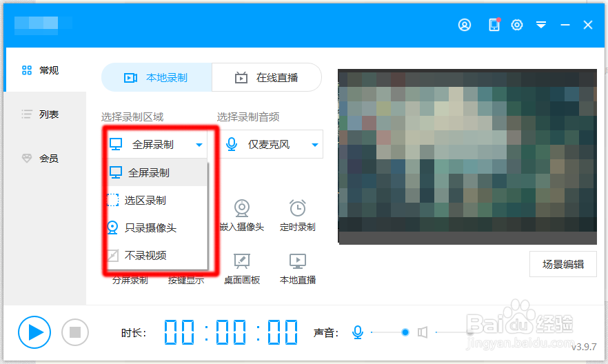The width and height of the screenshot is (608, 364).
Task: Adjust the speaker volume slider
Action: [x=455, y=332]
